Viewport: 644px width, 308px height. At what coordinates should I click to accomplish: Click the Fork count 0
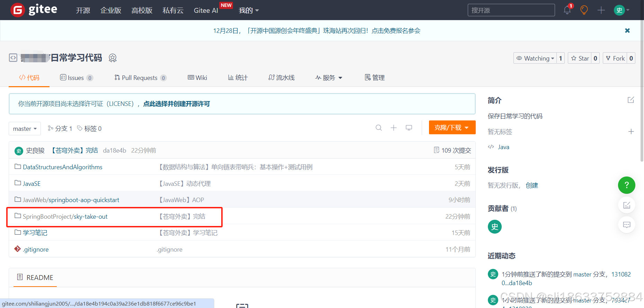point(631,58)
